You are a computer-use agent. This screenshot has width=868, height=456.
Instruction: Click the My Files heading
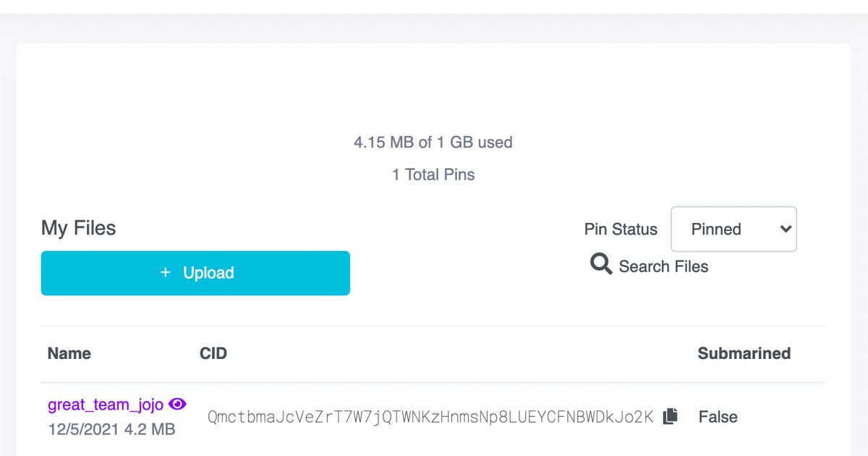coord(79,228)
